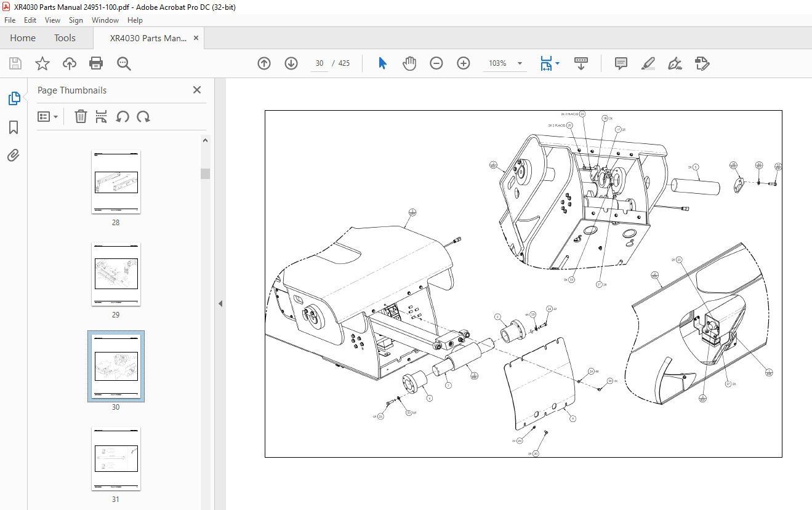Select page 28 thumbnail
This screenshot has width=812, height=510.
[x=116, y=182]
